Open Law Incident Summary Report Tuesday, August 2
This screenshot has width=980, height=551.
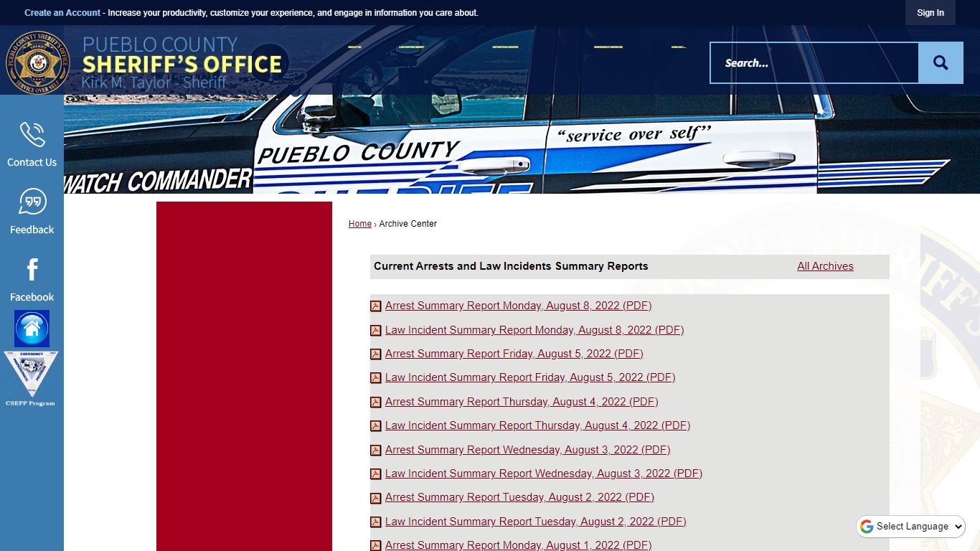(x=536, y=522)
